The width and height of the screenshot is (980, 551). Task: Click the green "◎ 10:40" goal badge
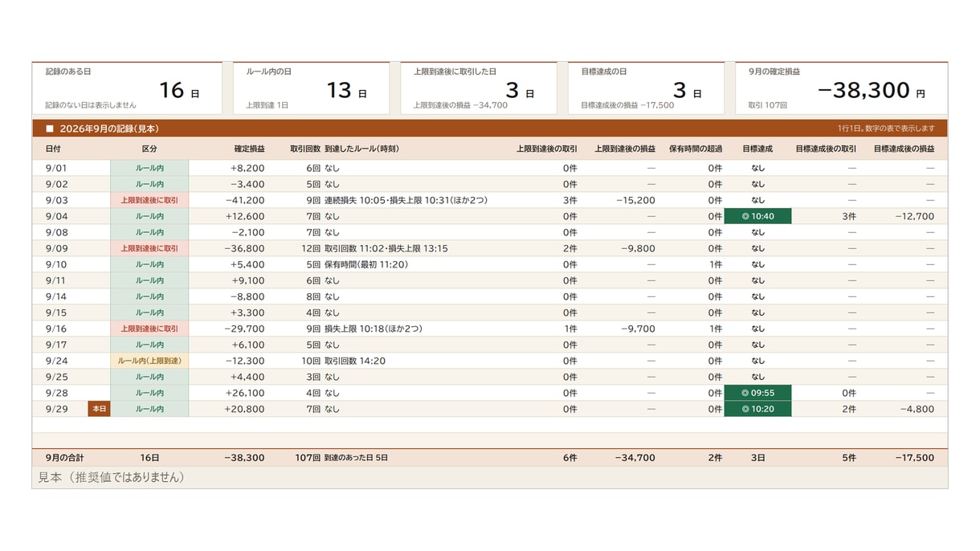pyautogui.click(x=757, y=216)
